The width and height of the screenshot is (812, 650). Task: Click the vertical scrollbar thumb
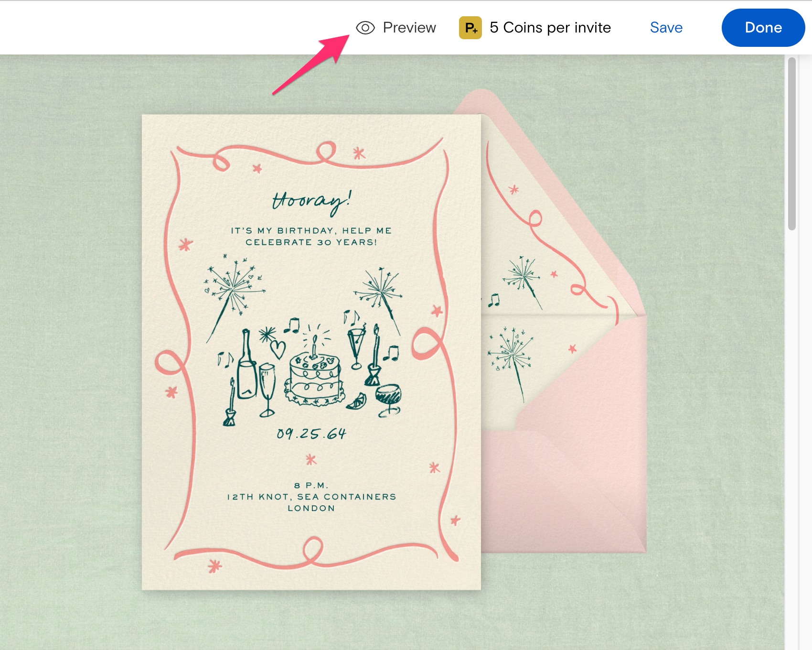click(x=792, y=144)
